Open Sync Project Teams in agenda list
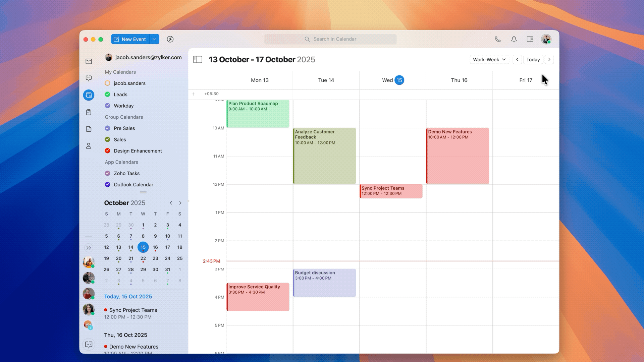This screenshot has height=362, width=644. 133,310
